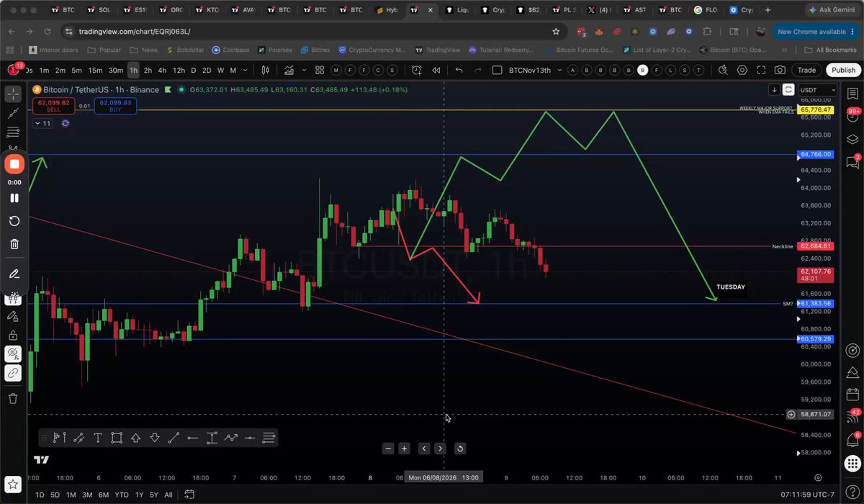Viewport: 864px width, 504px height.
Task: Toggle the green flag next to symbol
Action: 168,89
